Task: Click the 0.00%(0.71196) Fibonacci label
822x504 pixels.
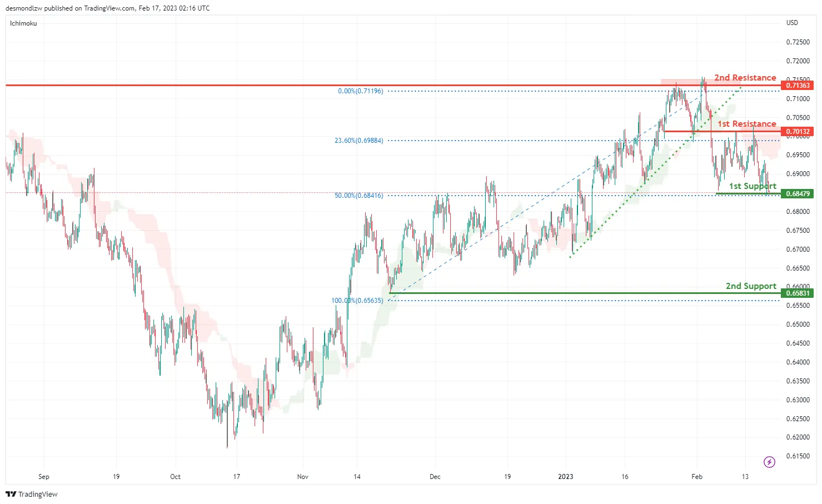Action: point(361,91)
